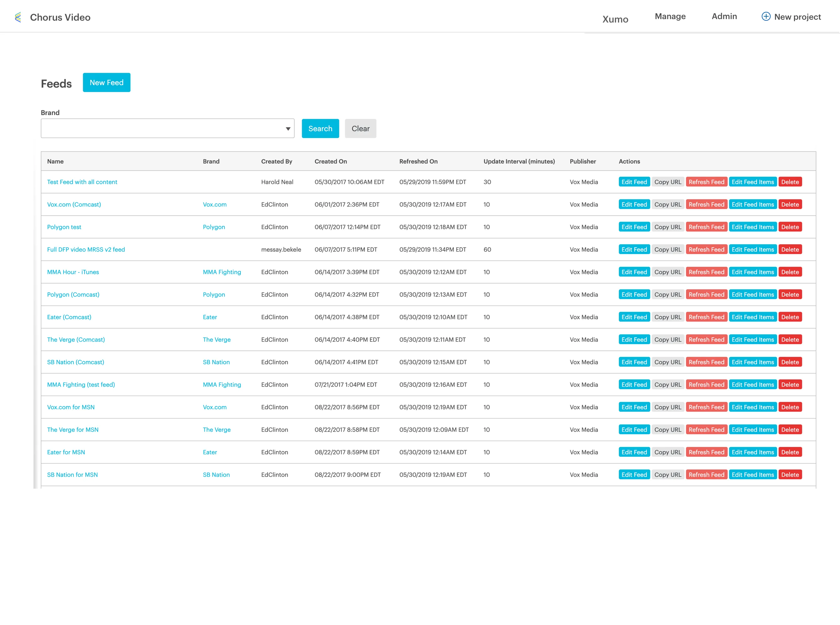The image size is (840, 625).
Task: Click SB Nation brand in SB Nation for MSN row
Action: [216, 475]
